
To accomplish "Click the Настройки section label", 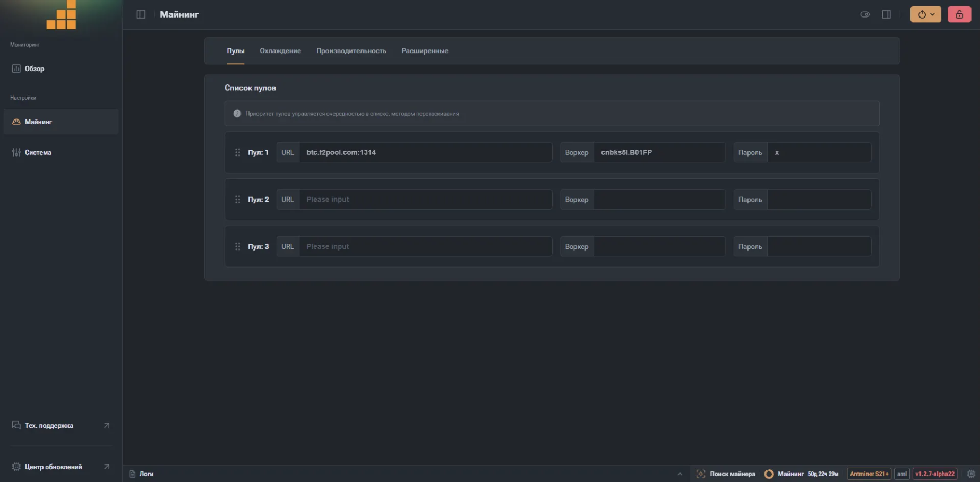I will 23,98.
